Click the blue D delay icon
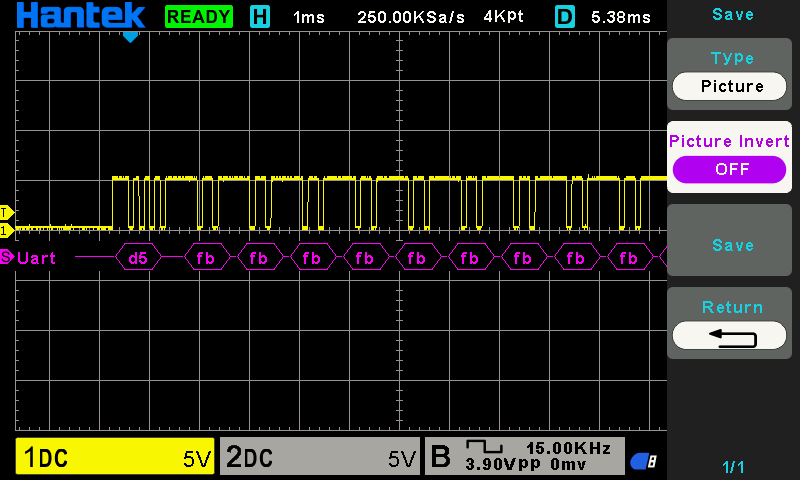The height and width of the screenshot is (480, 800). coord(565,17)
